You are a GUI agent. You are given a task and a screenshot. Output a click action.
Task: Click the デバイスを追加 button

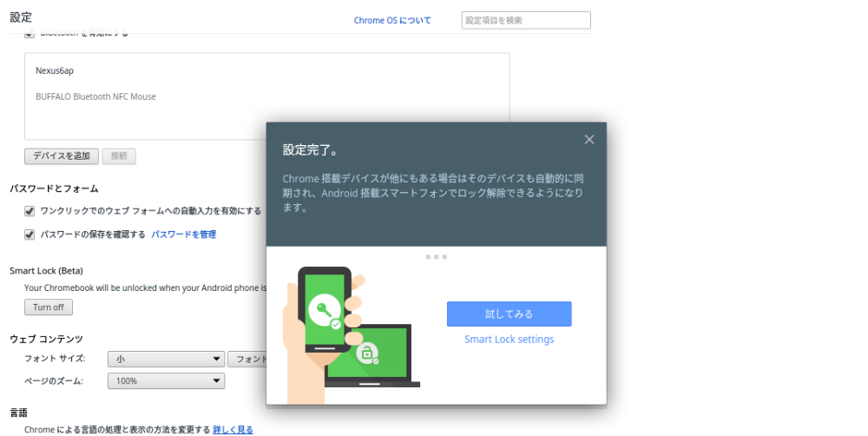click(x=62, y=156)
